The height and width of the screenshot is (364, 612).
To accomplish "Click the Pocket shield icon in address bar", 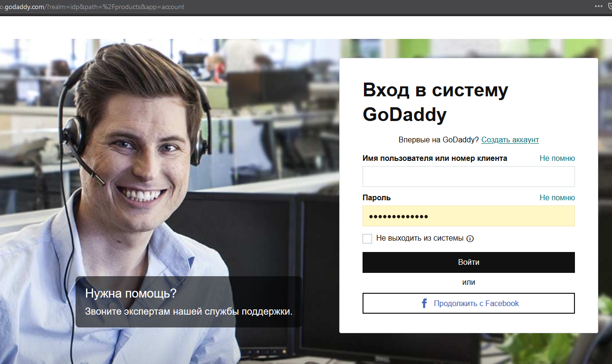I will point(610,6).
